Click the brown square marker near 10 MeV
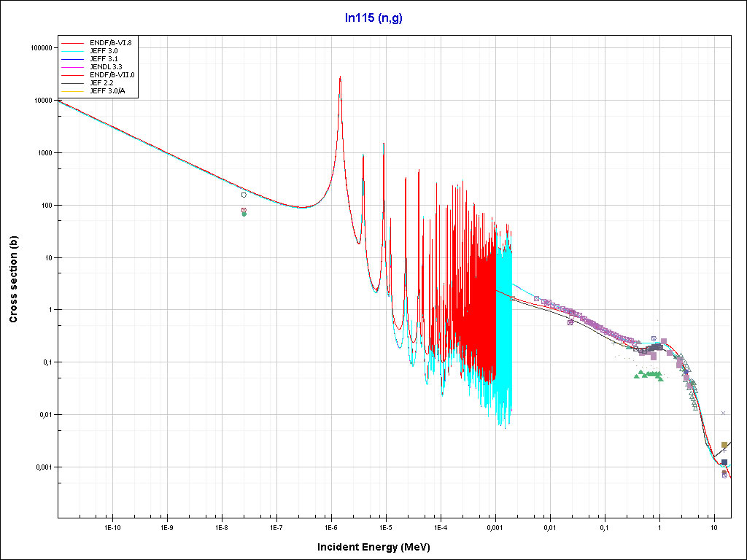This screenshot has height=560, width=747. [724, 445]
